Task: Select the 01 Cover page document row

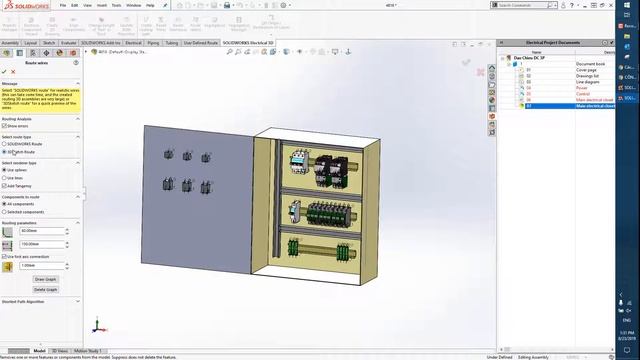Action: click(x=565, y=70)
